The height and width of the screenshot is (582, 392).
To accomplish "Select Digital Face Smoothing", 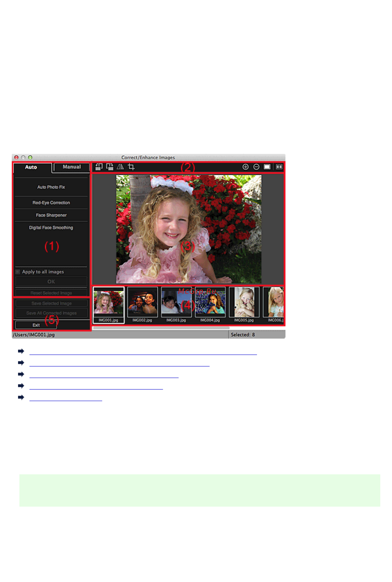I will (51, 228).
